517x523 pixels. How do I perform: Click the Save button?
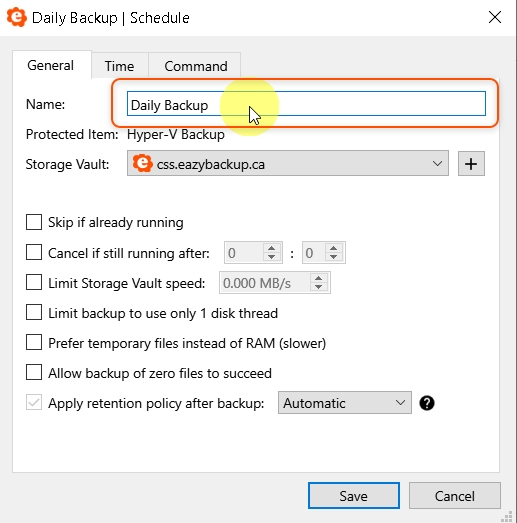pos(354,496)
